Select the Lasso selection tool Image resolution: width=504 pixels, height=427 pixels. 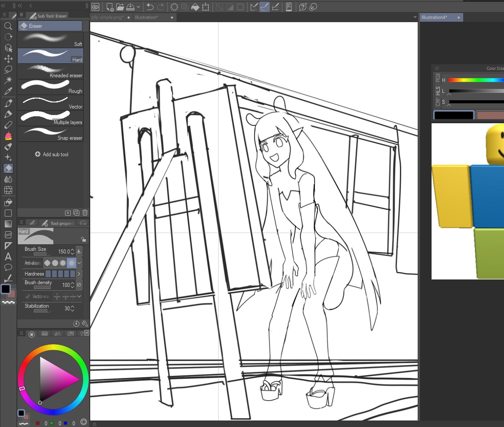point(8,69)
